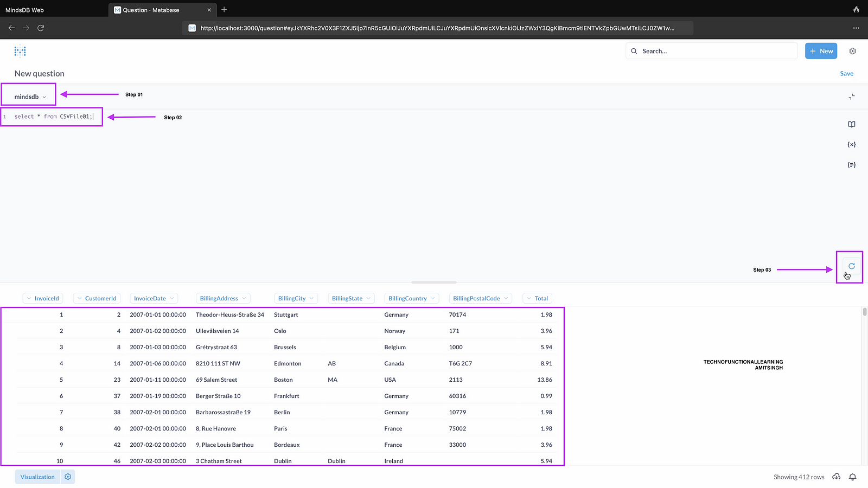
Task: Open the settings gear in top bar
Action: [852, 51]
